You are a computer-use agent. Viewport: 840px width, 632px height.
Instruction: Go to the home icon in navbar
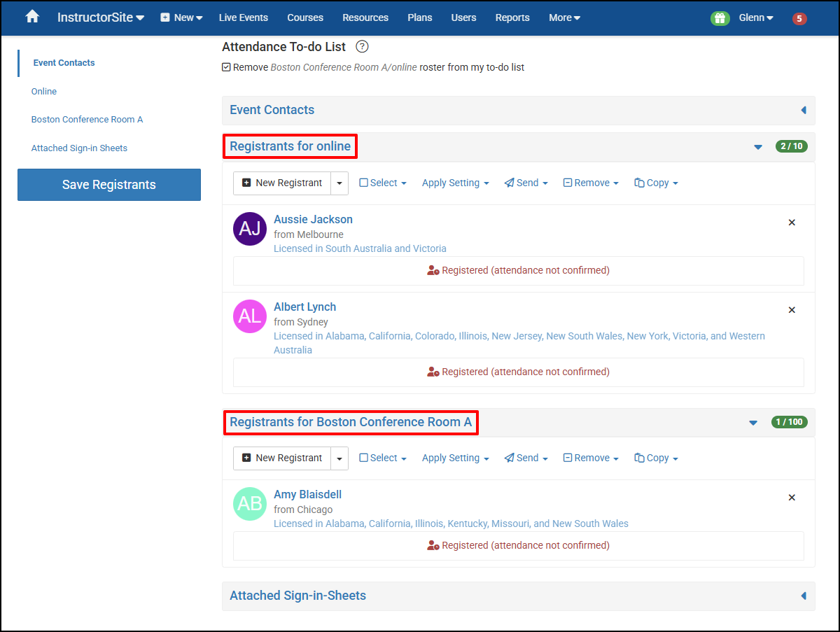pyautogui.click(x=32, y=17)
